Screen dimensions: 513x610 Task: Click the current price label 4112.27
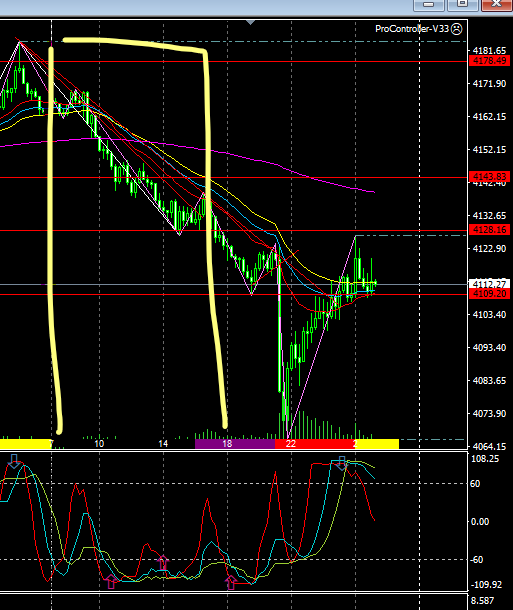[489, 284]
